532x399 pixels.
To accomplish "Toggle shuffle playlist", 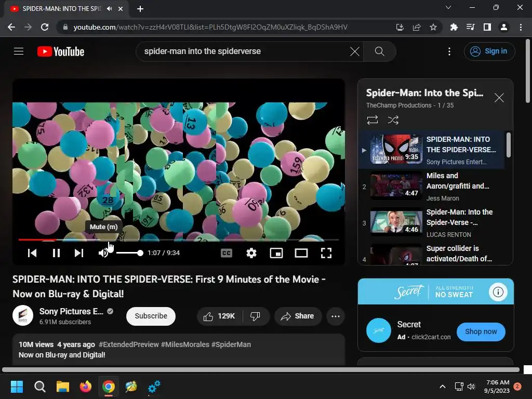I will [x=393, y=120].
